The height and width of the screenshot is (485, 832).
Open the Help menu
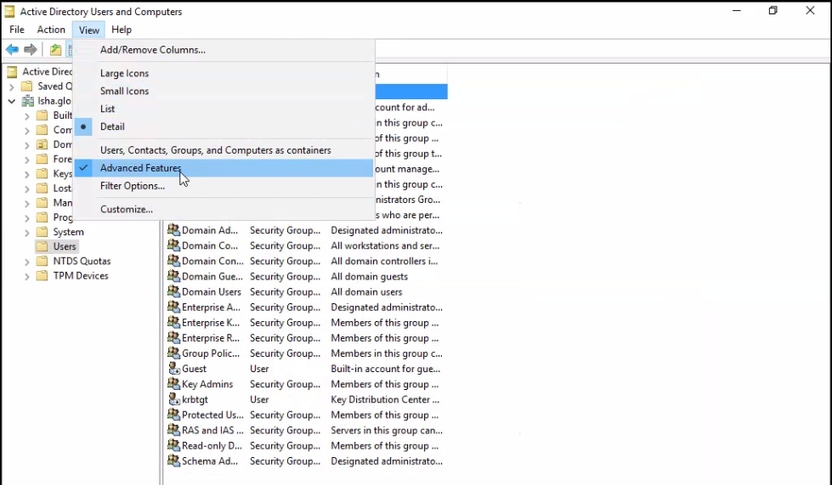click(122, 30)
